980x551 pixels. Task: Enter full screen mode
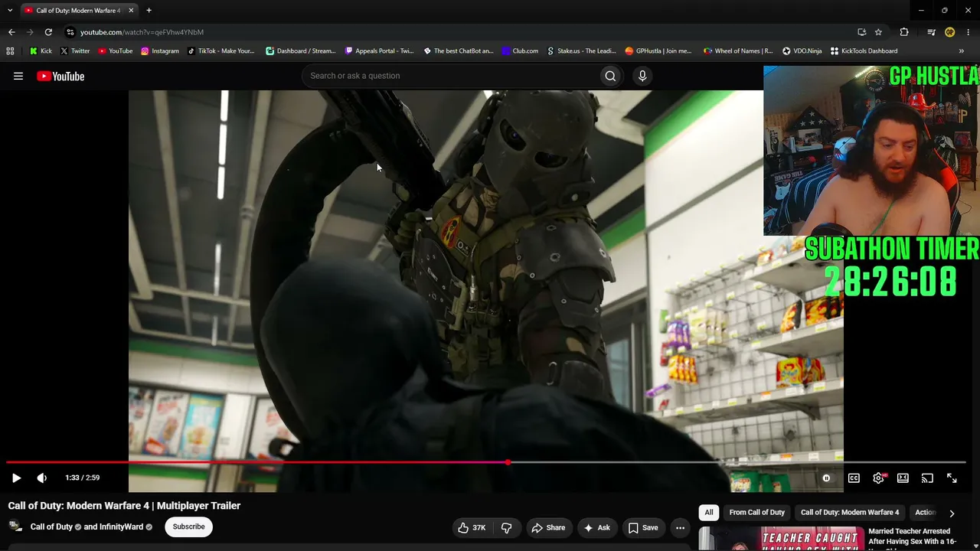coord(952,478)
